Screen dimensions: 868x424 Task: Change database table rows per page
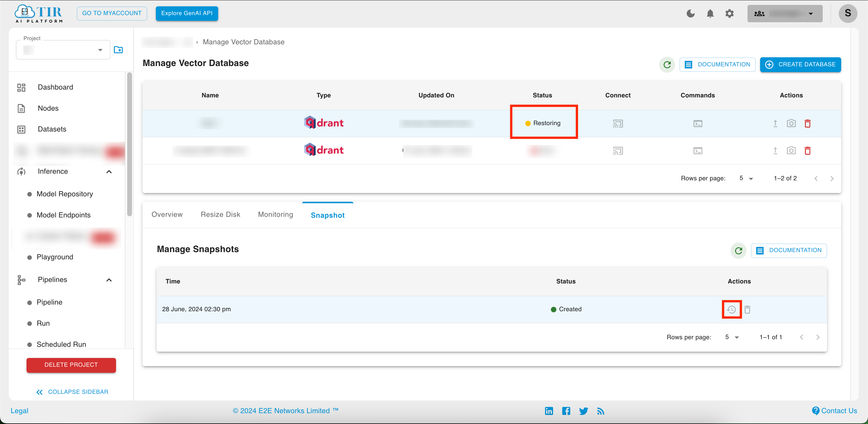click(x=746, y=178)
